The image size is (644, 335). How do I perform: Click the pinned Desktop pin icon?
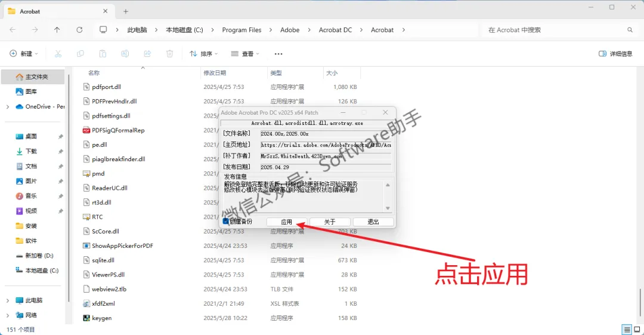coord(61,136)
